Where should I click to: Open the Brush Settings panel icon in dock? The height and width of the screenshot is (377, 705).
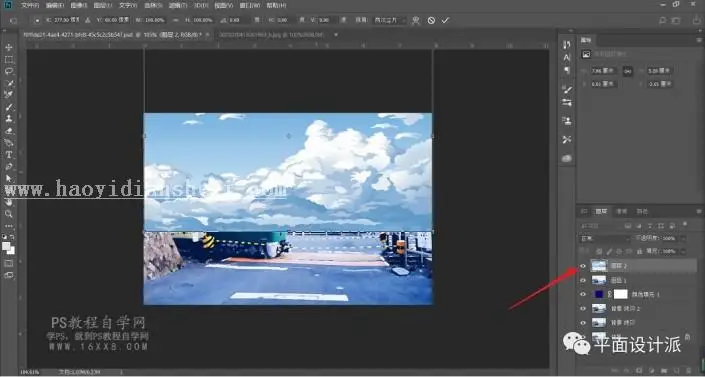(567, 90)
